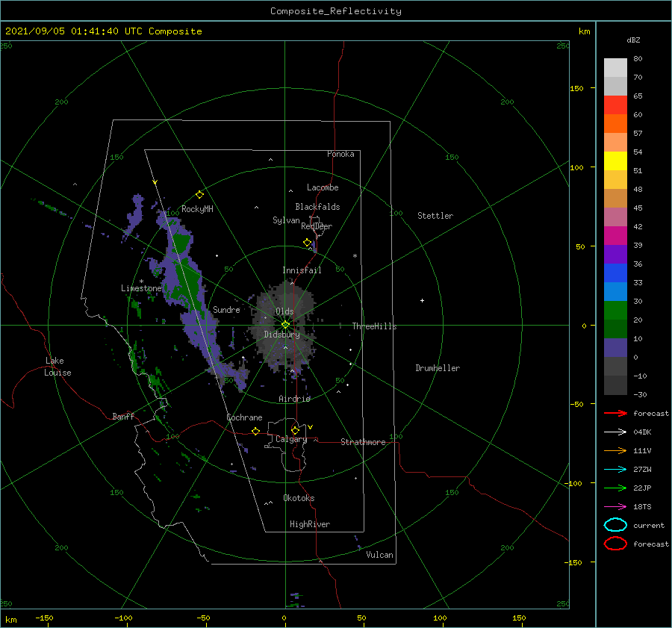This screenshot has height=628, width=672.
Task: Click the Stettler city label
Action: [435, 216]
